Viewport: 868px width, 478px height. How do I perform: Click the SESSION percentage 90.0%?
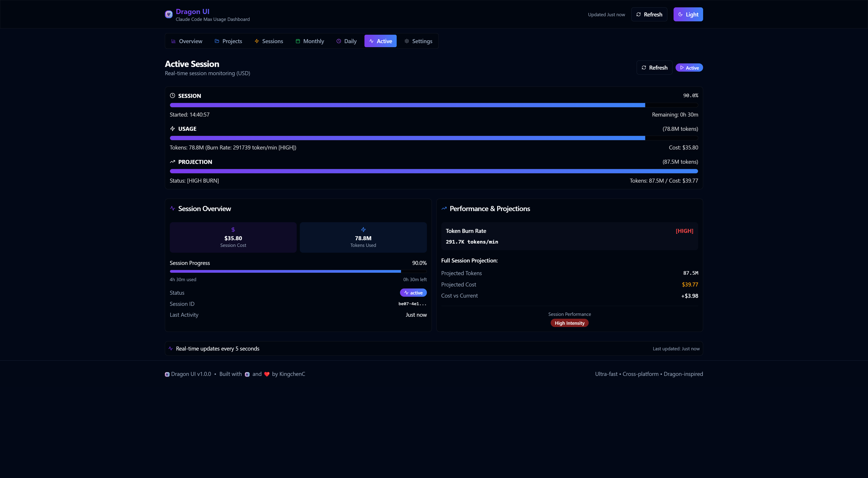tap(690, 96)
